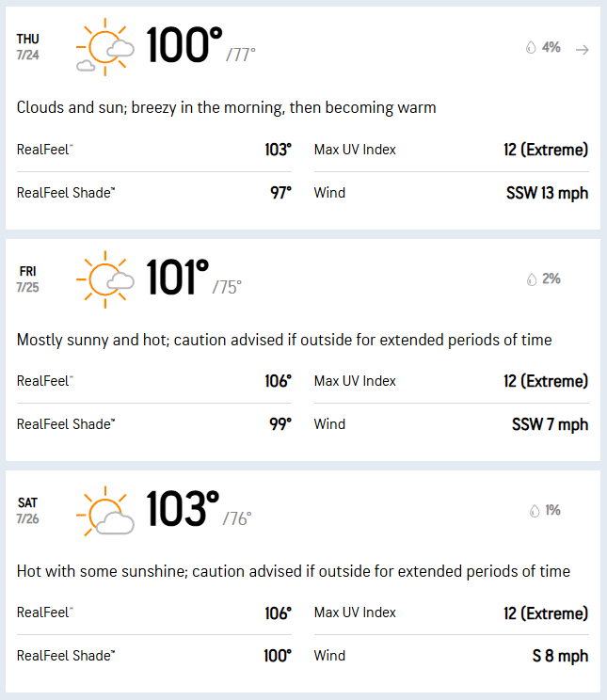Click Saturday's RealFeel Shade 100° row

tap(154, 656)
